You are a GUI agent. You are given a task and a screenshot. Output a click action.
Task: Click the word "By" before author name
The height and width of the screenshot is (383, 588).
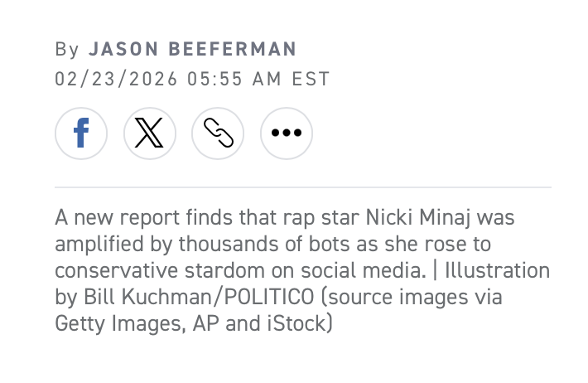(67, 50)
